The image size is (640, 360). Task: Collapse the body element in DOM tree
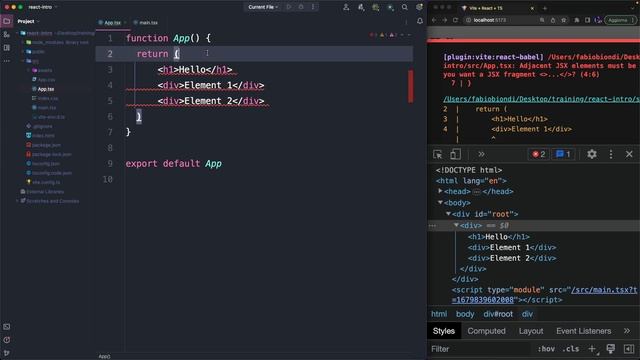(x=440, y=202)
